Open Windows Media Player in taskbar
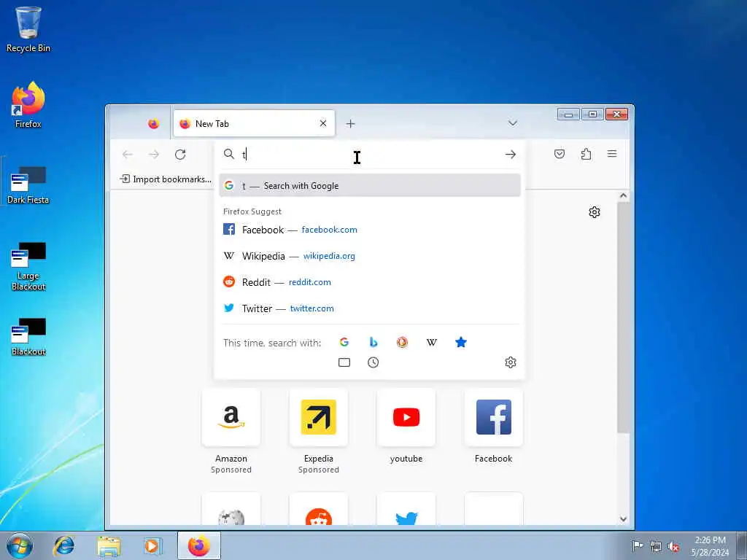 coord(153,545)
